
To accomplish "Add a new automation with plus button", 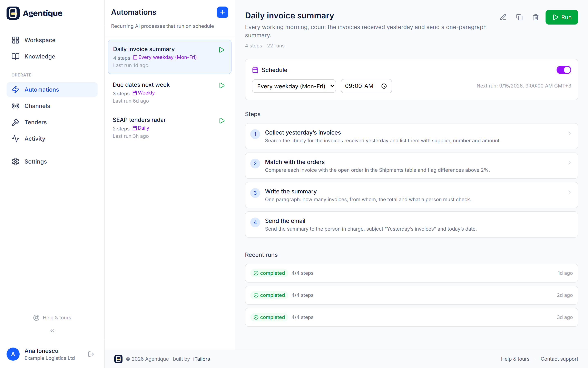I will pos(222,12).
